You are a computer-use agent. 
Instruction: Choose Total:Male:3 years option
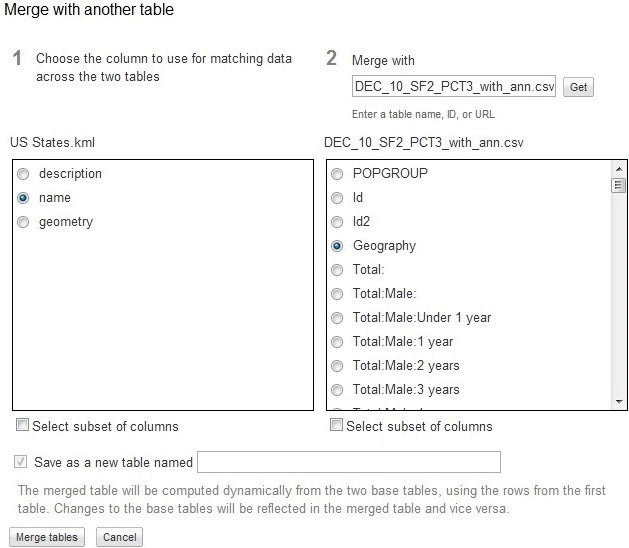pyautogui.click(x=337, y=390)
